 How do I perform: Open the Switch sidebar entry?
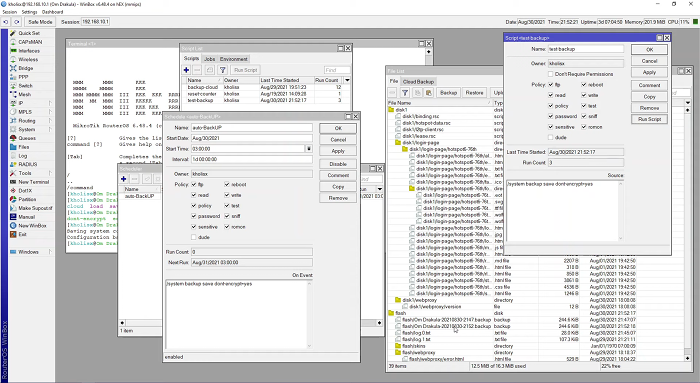[x=25, y=86]
